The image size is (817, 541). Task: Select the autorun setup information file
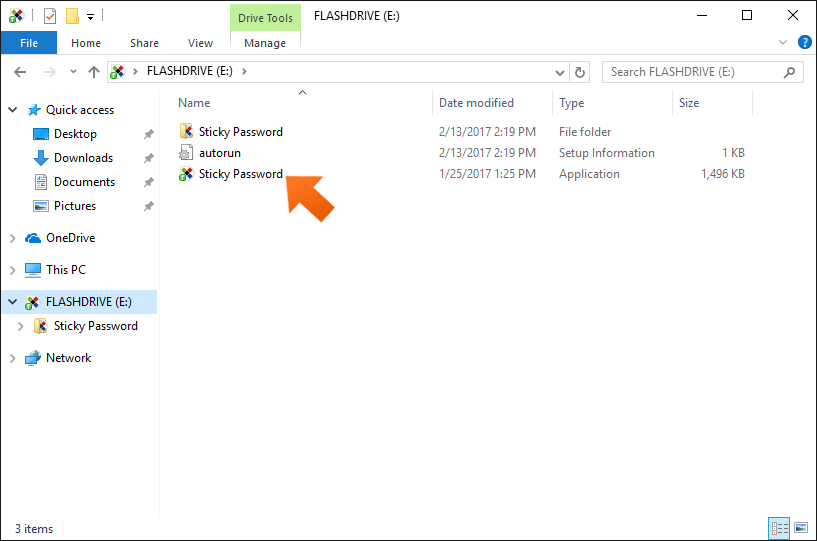coord(461,153)
